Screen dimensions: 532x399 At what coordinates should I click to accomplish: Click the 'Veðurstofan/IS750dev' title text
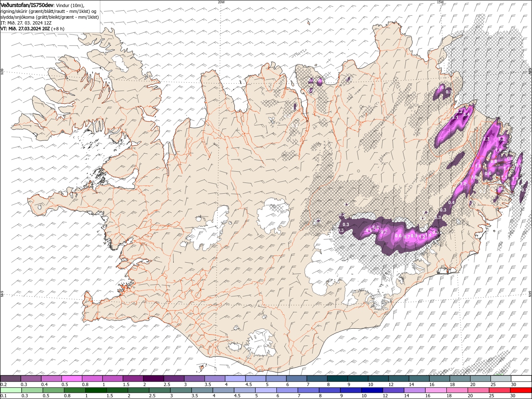tap(27, 5)
